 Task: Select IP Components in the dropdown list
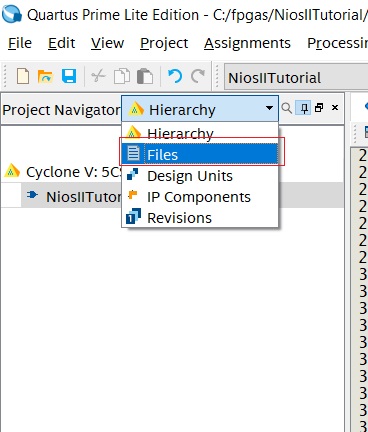click(x=200, y=197)
